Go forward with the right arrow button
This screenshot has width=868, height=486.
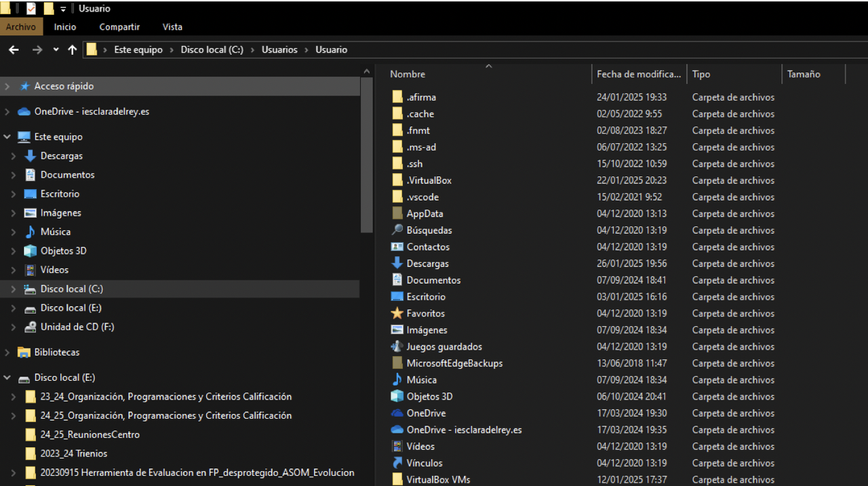click(37, 49)
